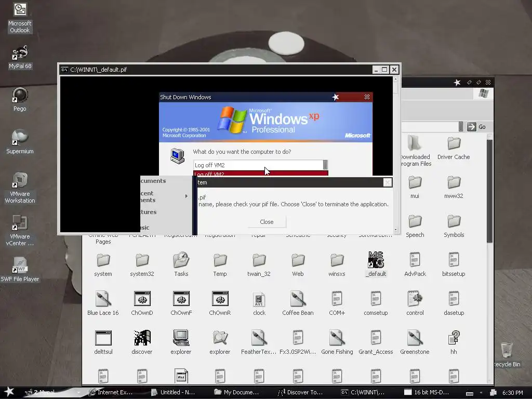This screenshot has height=399, width=532.
Task: Switch to 16 bit MS-DOS taskbar button
Action: pyautogui.click(x=427, y=392)
